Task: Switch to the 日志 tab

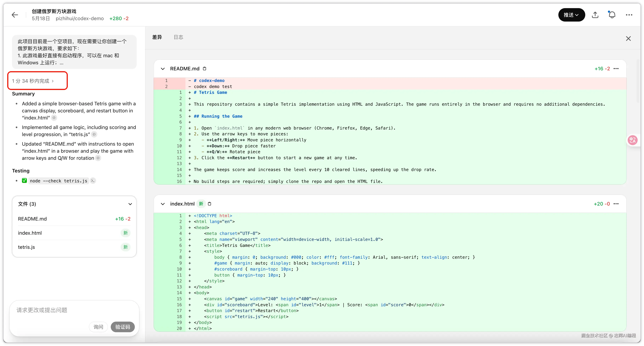Action: click(178, 37)
